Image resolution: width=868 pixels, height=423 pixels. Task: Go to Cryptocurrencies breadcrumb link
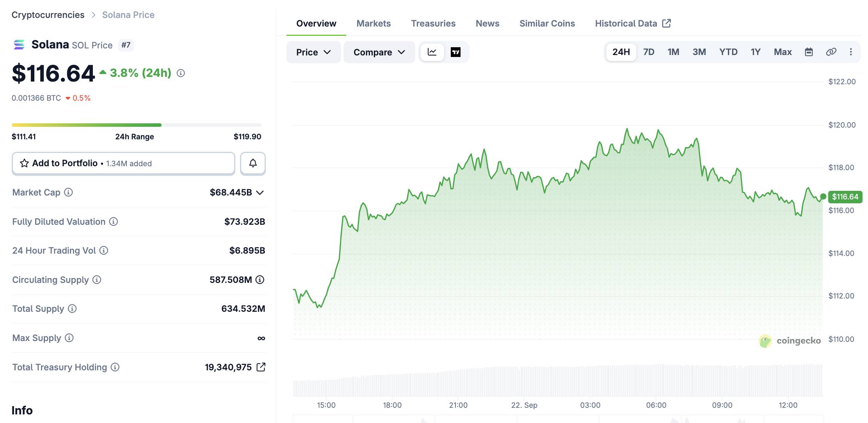pos(48,15)
